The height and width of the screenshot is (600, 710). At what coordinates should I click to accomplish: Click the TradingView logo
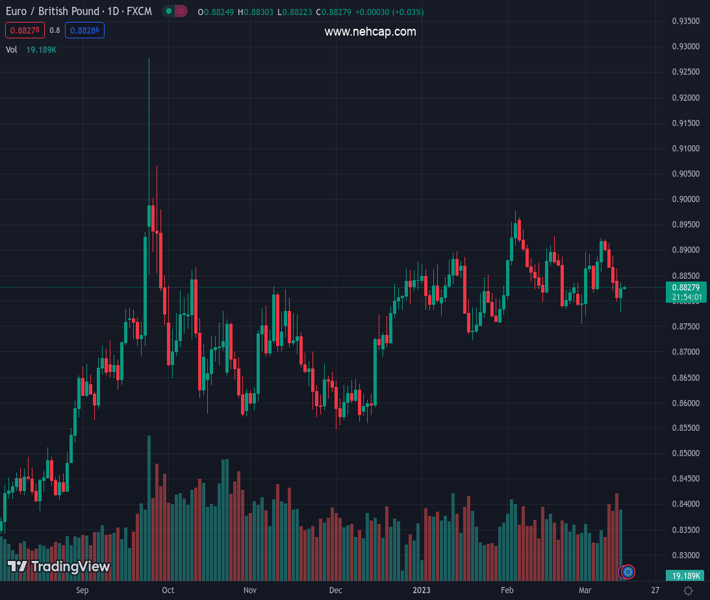click(x=59, y=567)
